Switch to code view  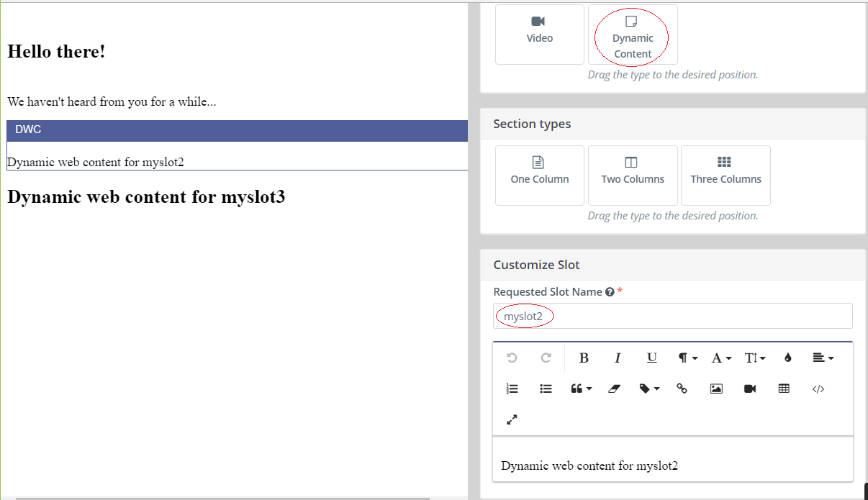[818, 388]
